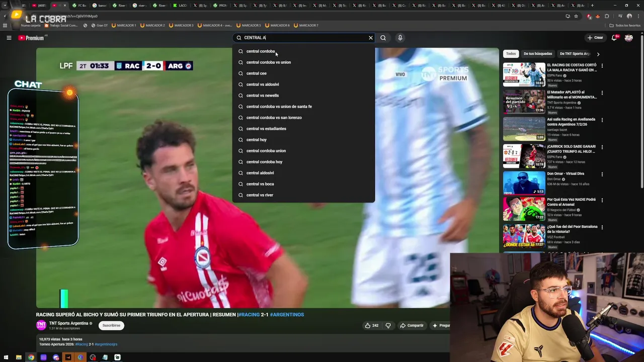Viewport: 644px width, 362px height.
Task: Open thumbnail of 'Por qué esta vez nadie podrá contra el Arsenal'
Action: pyautogui.click(x=524, y=209)
